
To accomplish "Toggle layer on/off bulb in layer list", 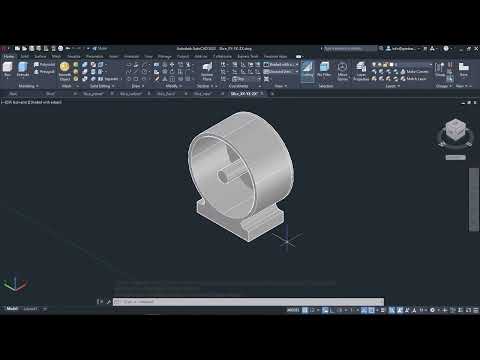I will pyautogui.click(x=374, y=64).
